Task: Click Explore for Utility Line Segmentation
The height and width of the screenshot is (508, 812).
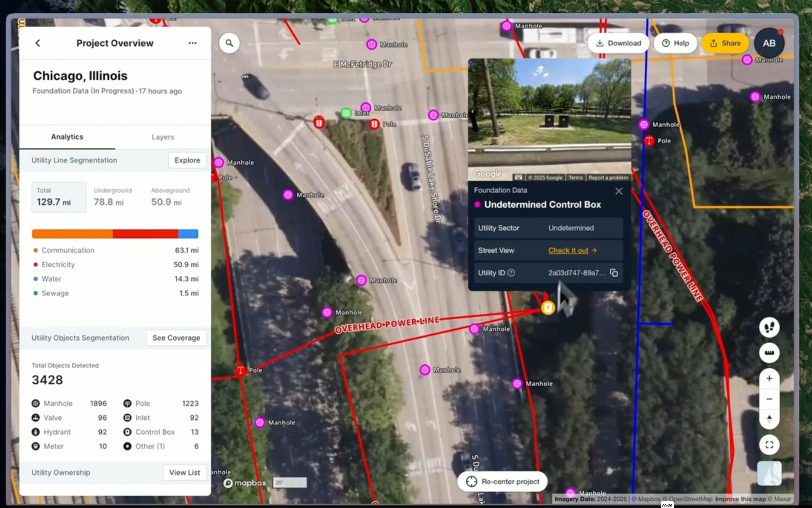Action: click(187, 160)
